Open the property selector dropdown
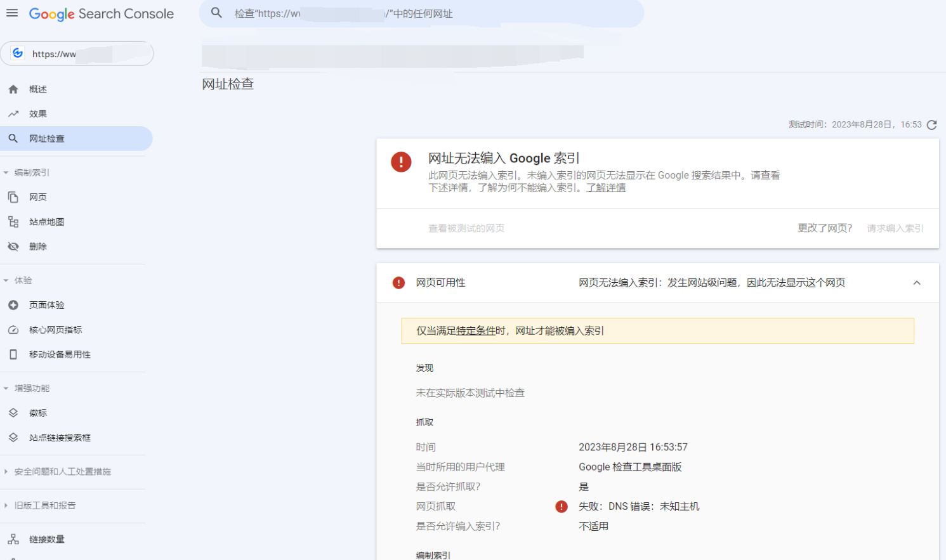Image resolution: width=946 pixels, height=560 pixels. tap(77, 53)
